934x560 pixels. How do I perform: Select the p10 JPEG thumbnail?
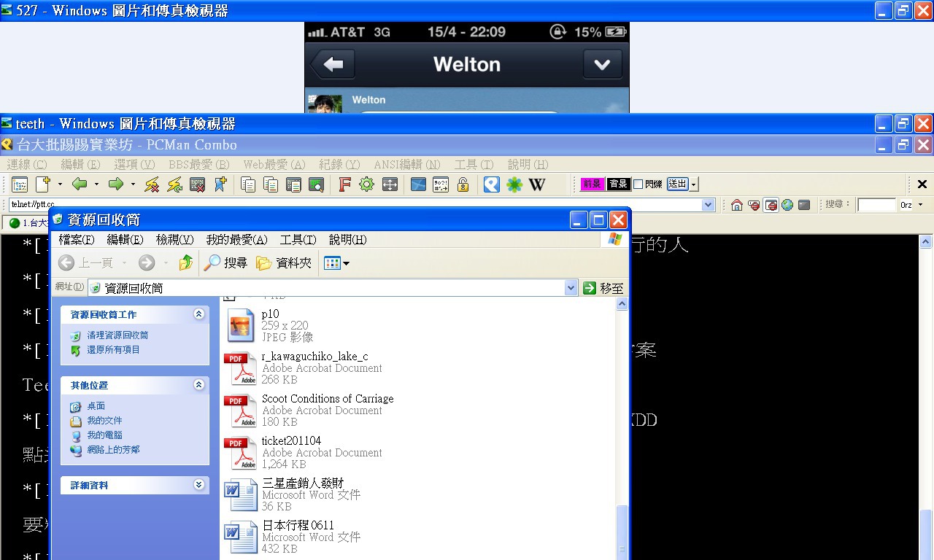[240, 325]
